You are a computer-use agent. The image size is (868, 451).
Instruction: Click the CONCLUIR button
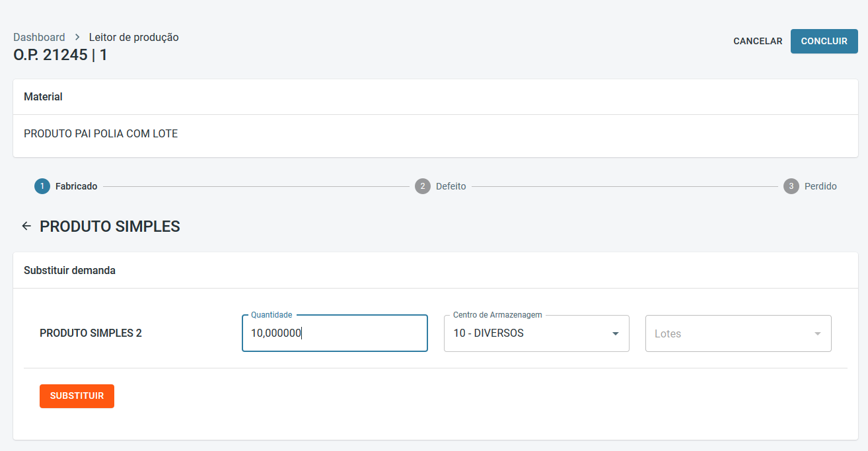(x=824, y=41)
